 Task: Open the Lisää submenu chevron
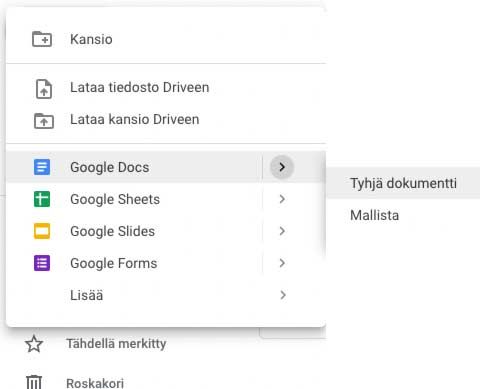[x=283, y=295]
